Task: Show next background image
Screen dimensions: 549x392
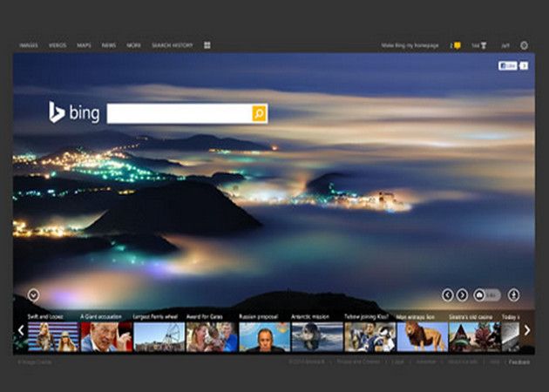Action: click(x=462, y=294)
